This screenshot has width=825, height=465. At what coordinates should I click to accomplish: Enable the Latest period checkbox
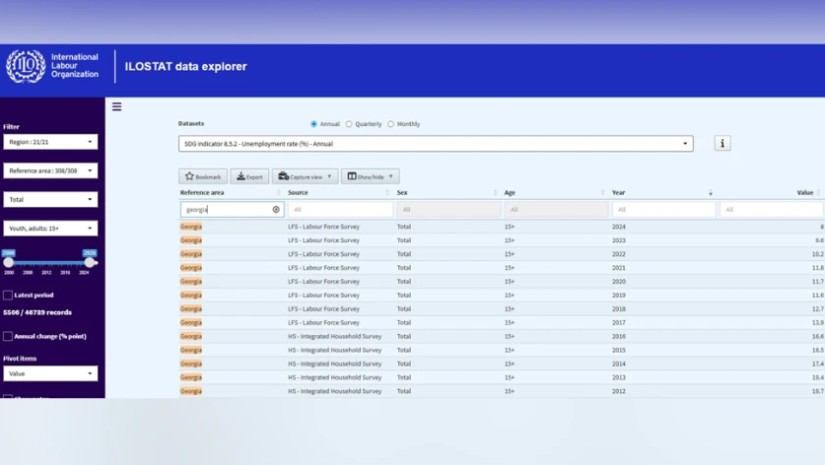[8, 295]
